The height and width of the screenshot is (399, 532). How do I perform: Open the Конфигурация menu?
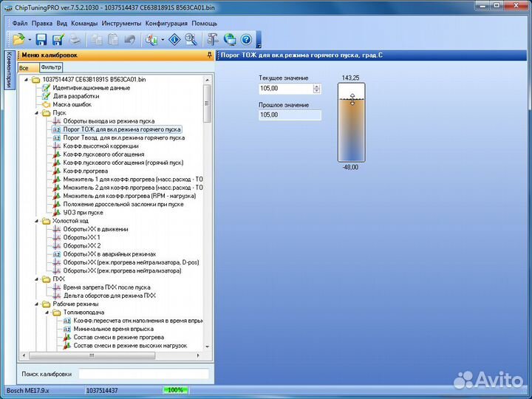click(166, 23)
